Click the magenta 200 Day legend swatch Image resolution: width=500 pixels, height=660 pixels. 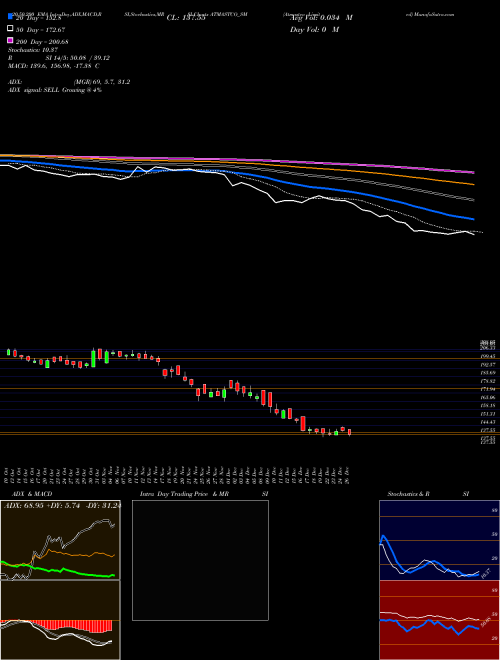coord(10,40)
